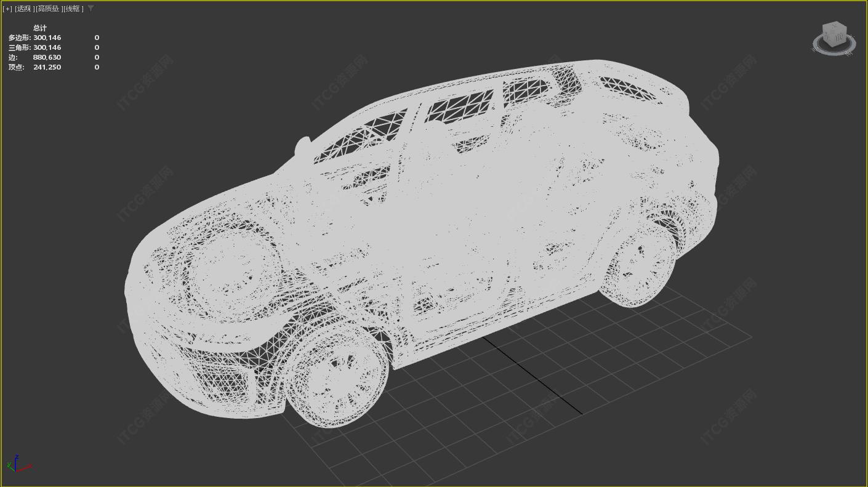Select the car's side mirror
Viewport: 868px width, 487px height.
[x=302, y=146]
